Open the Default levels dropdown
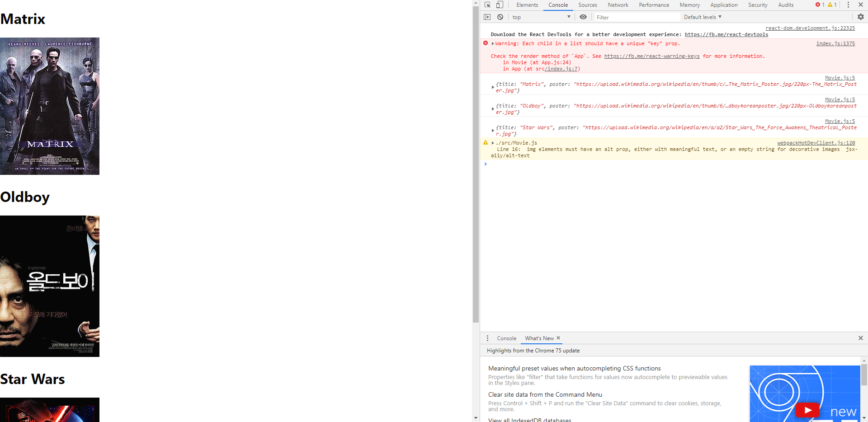Viewport: 868px width, 422px height. coord(703,17)
